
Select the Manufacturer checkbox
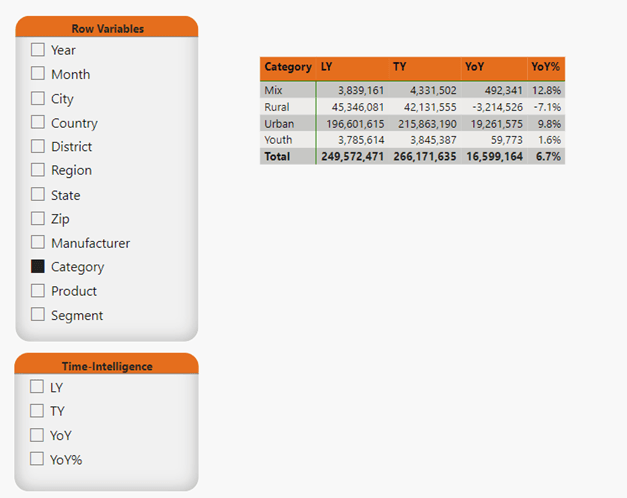click(x=38, y=243)
